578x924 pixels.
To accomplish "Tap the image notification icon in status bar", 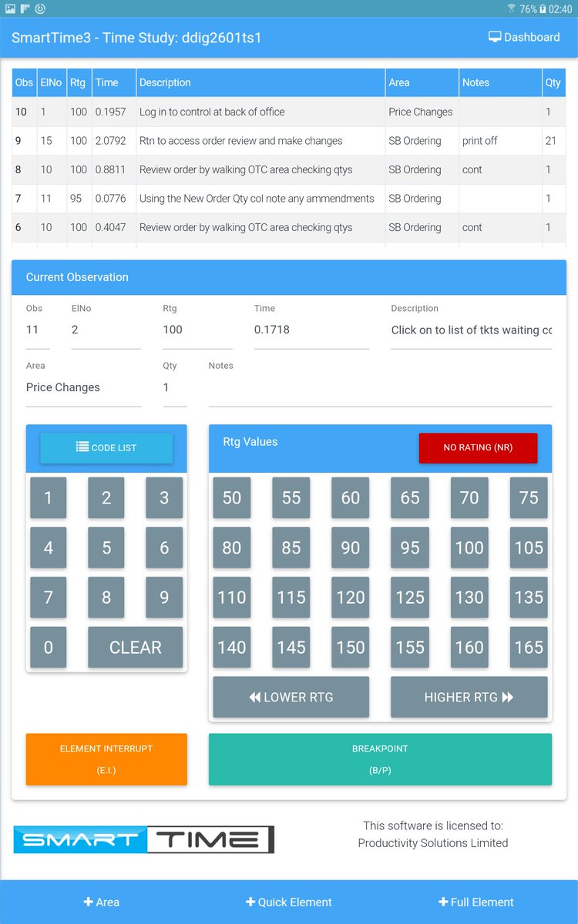I will point(11,8).
